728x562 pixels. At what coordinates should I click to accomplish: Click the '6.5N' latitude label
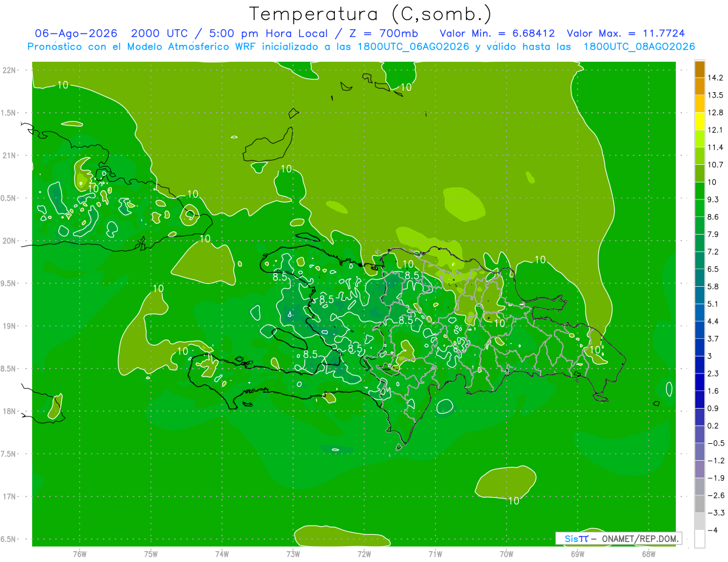(x=8, y=540)
